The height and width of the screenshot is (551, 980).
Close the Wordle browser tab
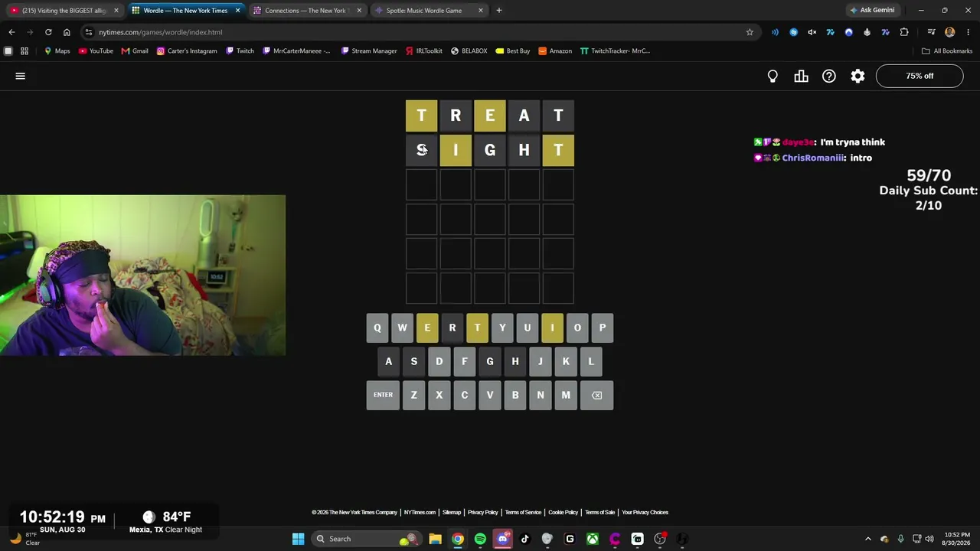click(238, 11)
